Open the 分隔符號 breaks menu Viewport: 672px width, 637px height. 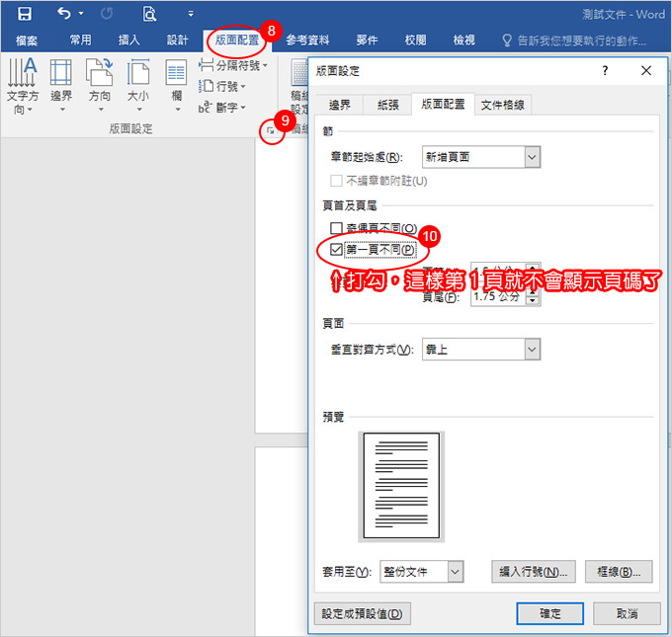tap(233, 65)
